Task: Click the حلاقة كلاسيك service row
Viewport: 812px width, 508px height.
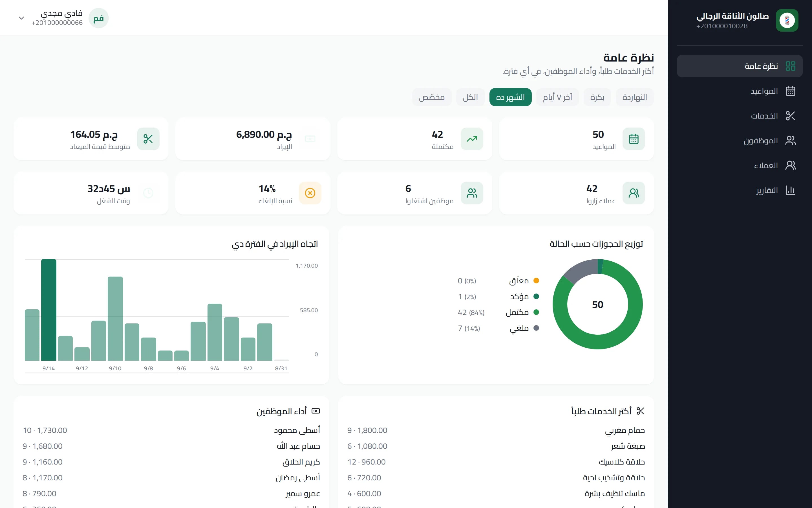Action: point(496,462)
